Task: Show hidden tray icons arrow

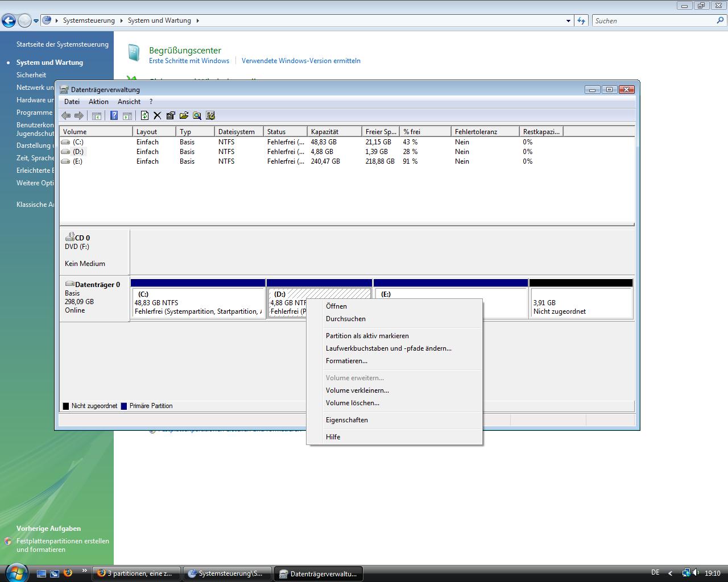Action: pyautogui.click(x=670, y=573)
